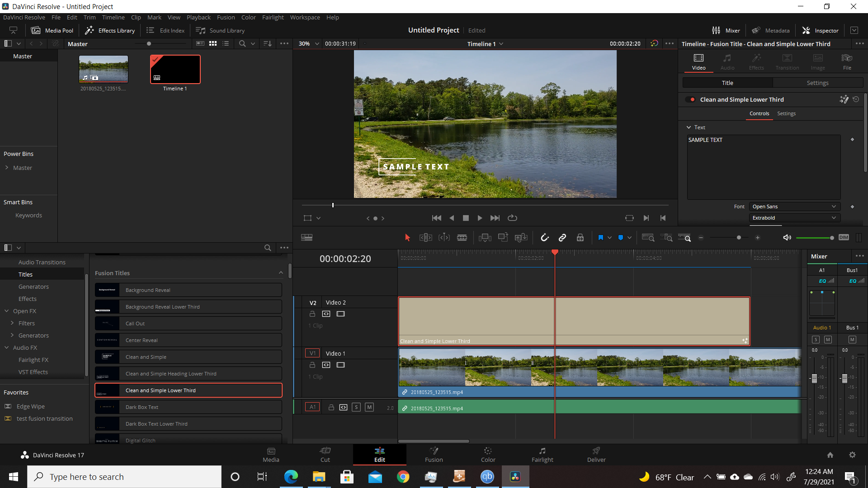Click the Replace Clip icon
Screen dimensions: 868x488
coord(521,238)
